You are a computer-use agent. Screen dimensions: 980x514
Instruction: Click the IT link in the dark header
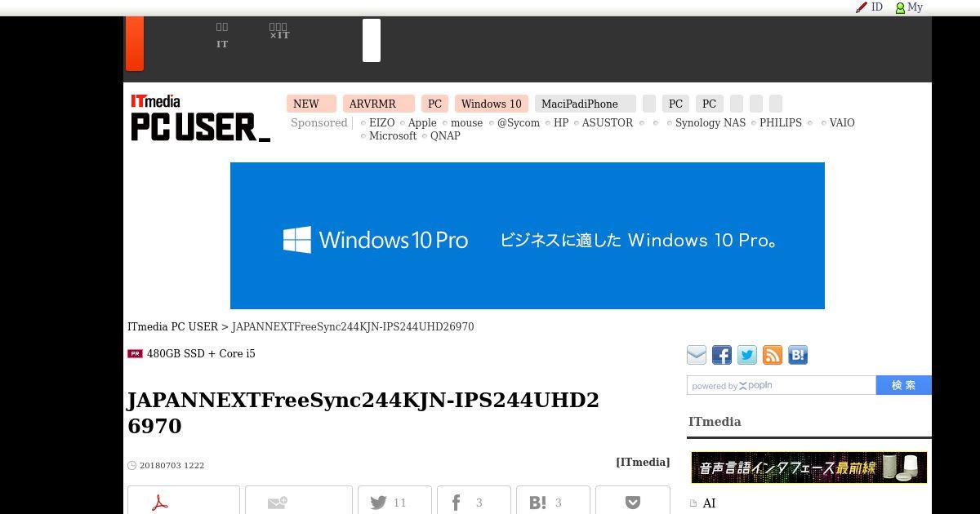222,44
